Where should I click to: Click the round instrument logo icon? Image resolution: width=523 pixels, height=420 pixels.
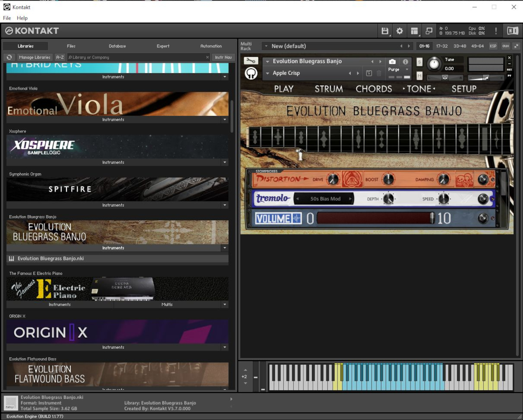pyautogui.click(x=251, y=73)
